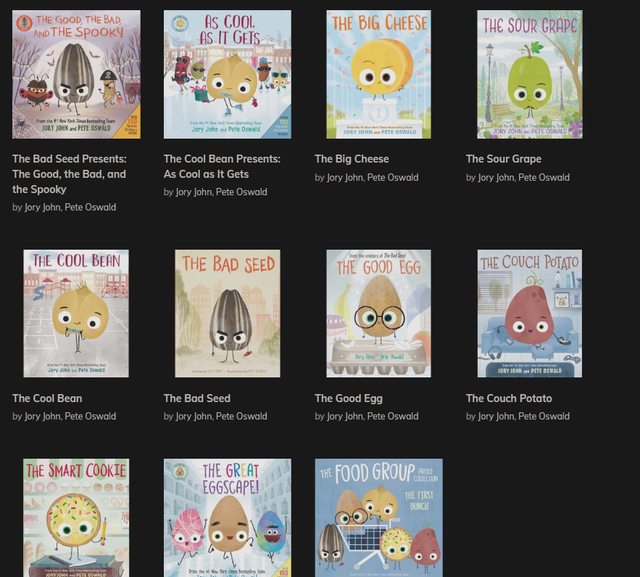Image resolution: width=640 pixels, height=577 pixels.
Task: Click the title link The Couch Potato
Action: click(x=509, y=398)
